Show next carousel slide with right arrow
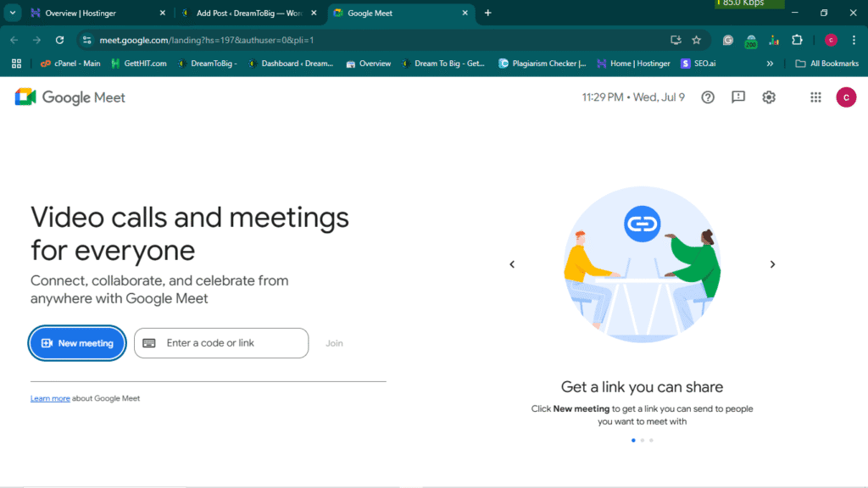This screenshot has width=868, height=488. [772, 264]
